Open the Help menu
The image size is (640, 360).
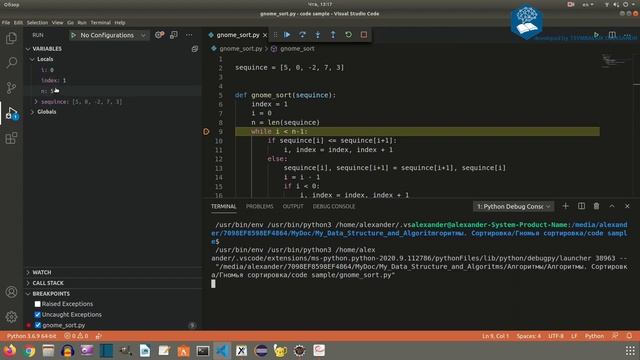[x=120, y=23]
